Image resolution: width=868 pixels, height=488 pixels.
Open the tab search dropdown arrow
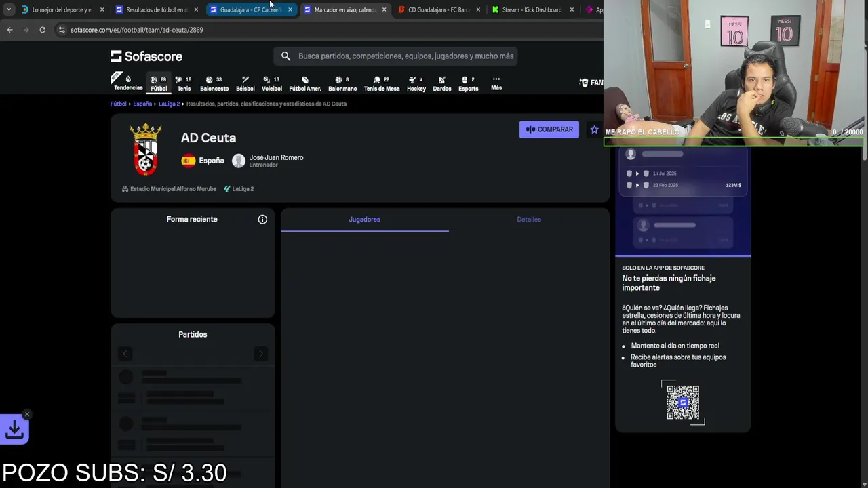coord(9,9)
